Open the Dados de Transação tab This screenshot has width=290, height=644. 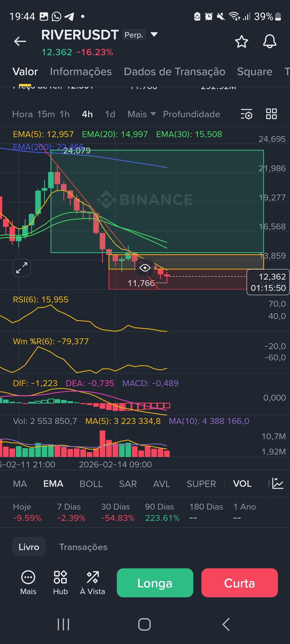point(175,72)
